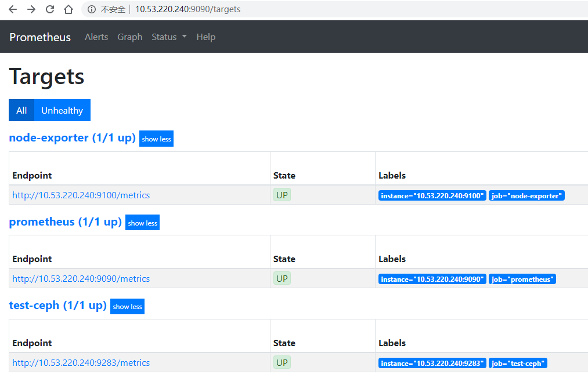Screen dimensions: 588x385
Task: Collapse test-ceph group with show less
Action: click(128, 306)
